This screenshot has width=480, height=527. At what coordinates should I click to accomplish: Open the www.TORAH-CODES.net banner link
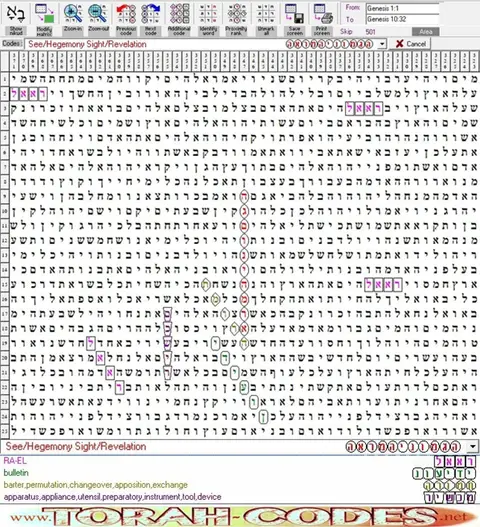tap(240, 516)
